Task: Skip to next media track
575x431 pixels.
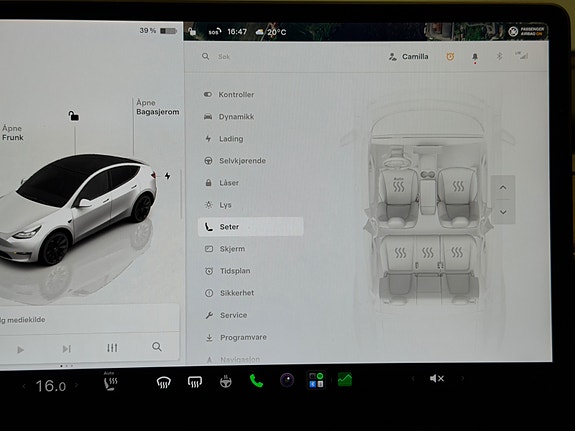Action: (66, 349)
